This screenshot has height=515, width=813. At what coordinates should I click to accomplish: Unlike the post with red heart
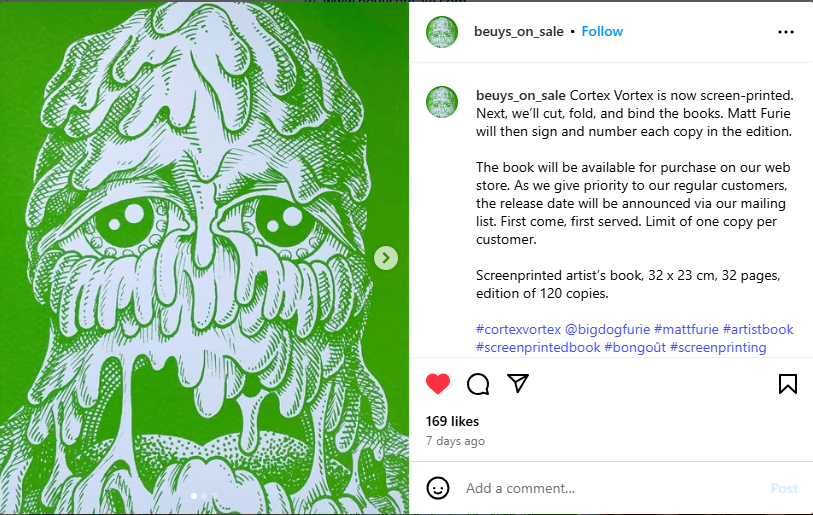(x=438, y=384)
